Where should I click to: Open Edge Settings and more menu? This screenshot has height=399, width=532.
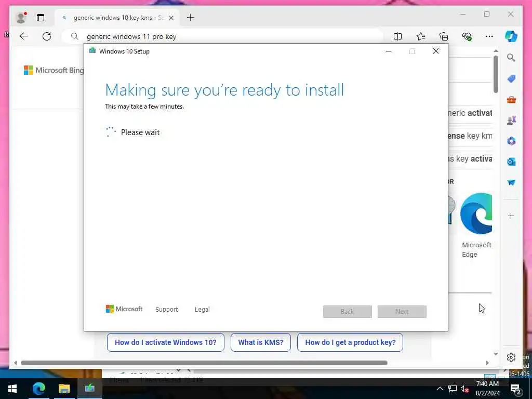point(489,36)
